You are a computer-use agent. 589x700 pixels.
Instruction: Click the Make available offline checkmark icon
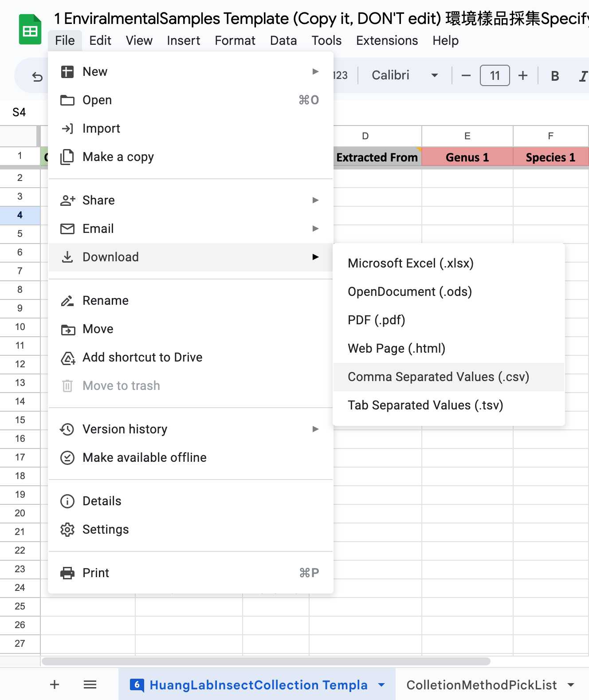[67, 457]
